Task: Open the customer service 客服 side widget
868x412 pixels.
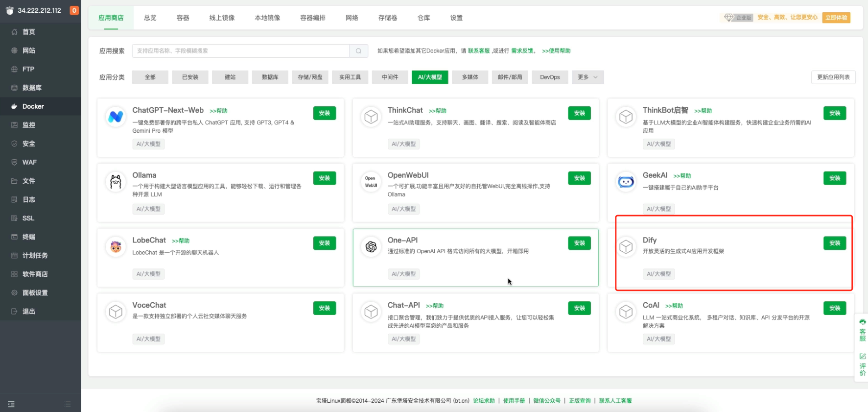Action: [x=862, y=331]
